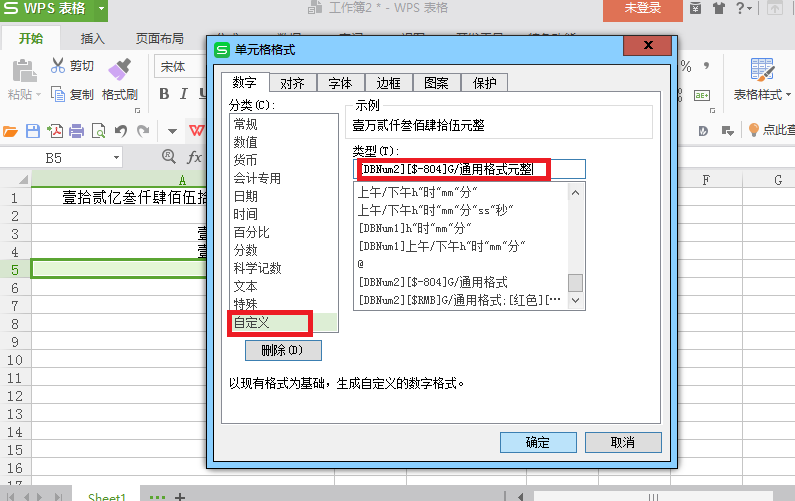Screen dimensions: 795x501
Task: Expand the Paste (粘贴) dropdown arrow
Action: coord(38,96)
